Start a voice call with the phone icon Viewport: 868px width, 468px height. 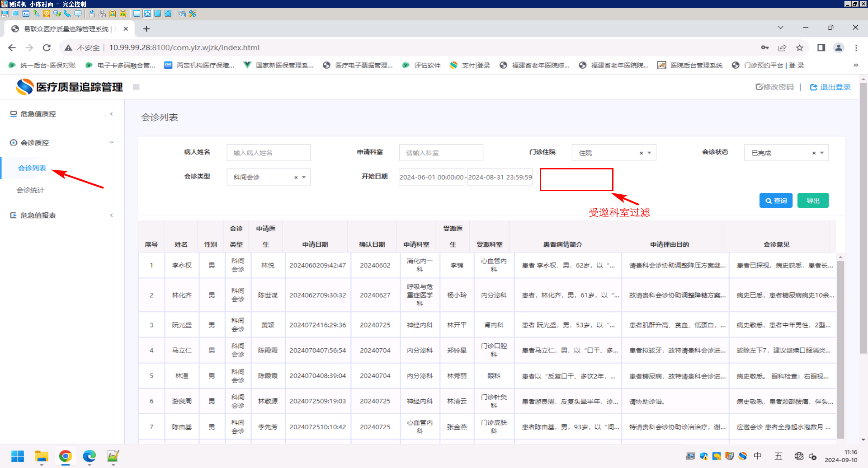tap(67, 14)
